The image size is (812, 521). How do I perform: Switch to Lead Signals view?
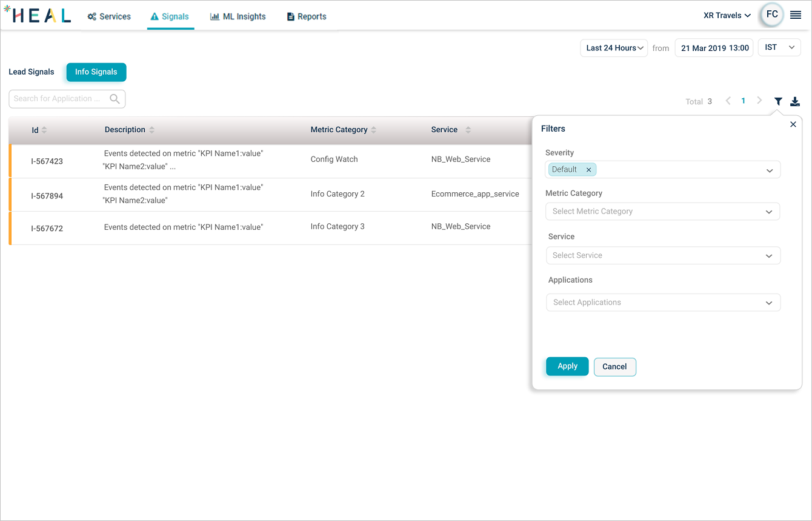pyautogui.click(x=32, y=72)
